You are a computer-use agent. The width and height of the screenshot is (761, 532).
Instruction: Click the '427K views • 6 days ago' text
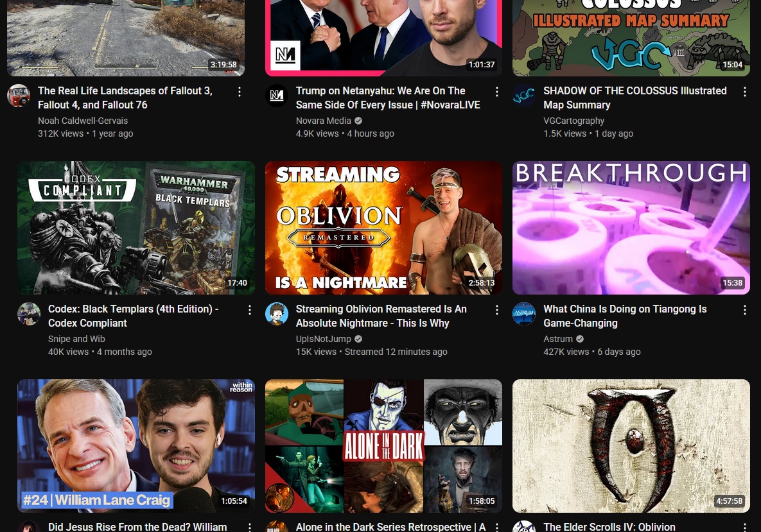tap(592, 352)
